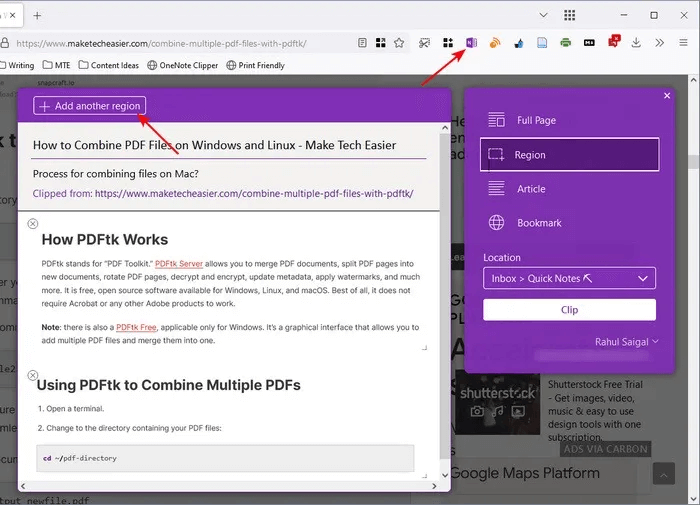Open Location dropdown Inbox > Quick Notes
Viewport: 700px width, 505px height.
[569, 278]
